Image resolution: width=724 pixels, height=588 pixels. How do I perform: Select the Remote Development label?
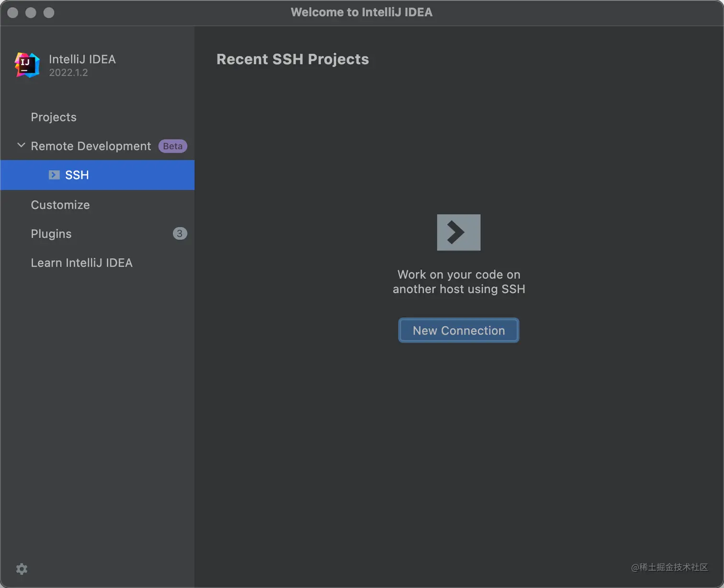(90, 146)
